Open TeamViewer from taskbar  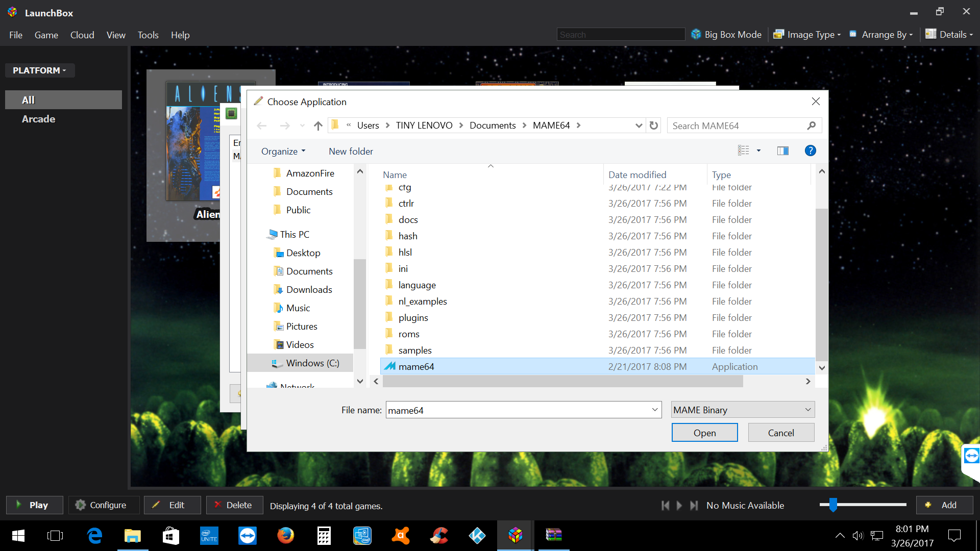tap(248, 536)
